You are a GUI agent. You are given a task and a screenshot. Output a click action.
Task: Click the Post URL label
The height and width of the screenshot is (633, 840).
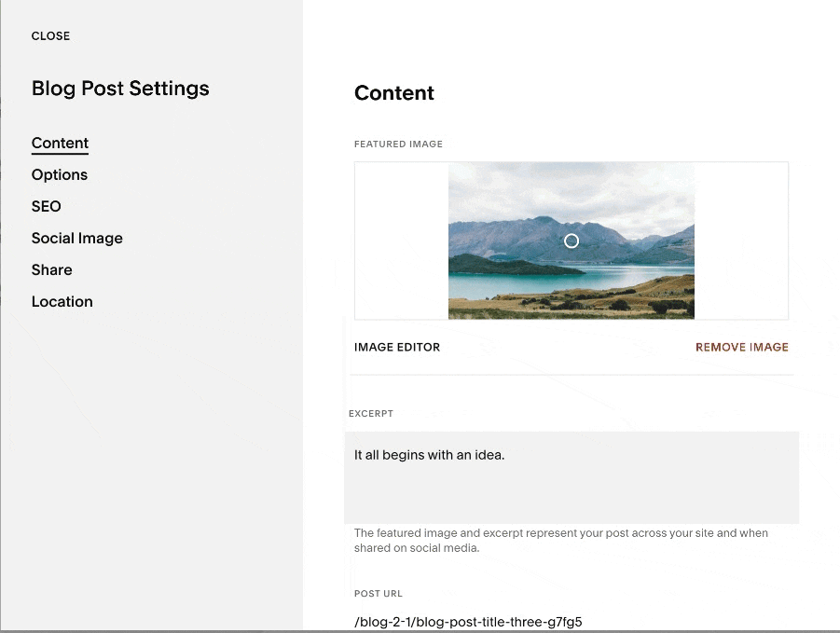pyautogui.click(x=378, y=593)
